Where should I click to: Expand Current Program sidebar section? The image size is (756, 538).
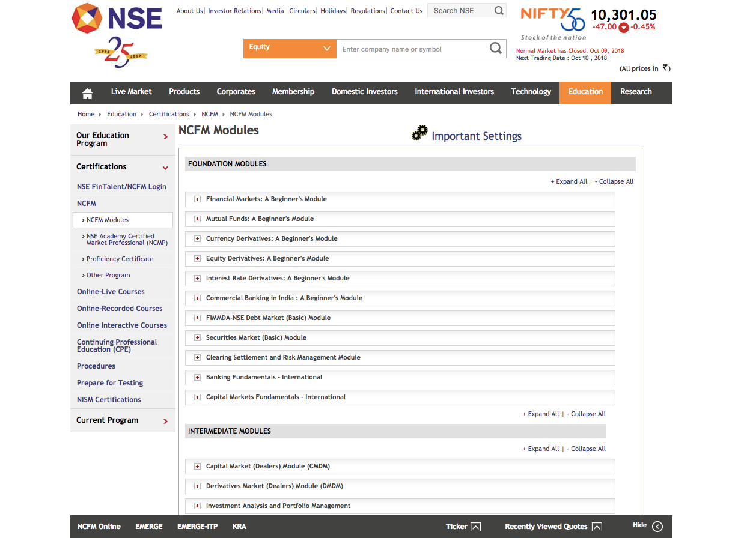click(x=123, y=420)
